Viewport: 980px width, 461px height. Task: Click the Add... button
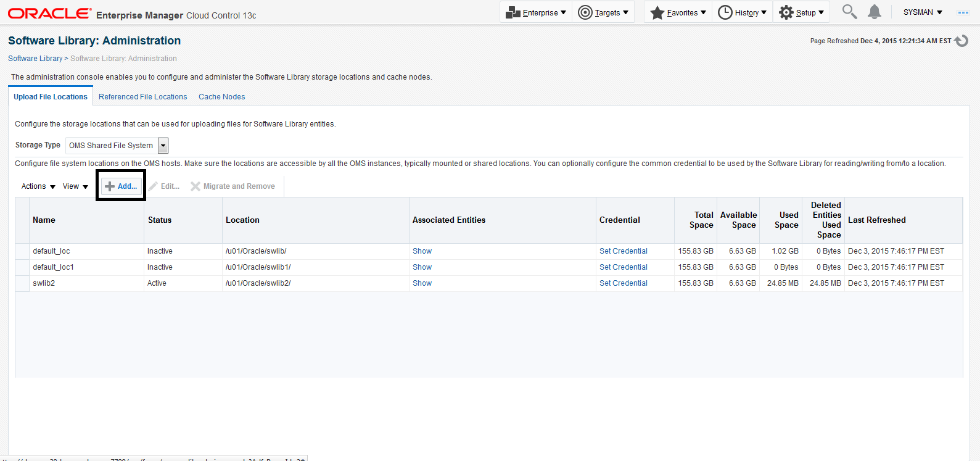(x=121, y=186)
